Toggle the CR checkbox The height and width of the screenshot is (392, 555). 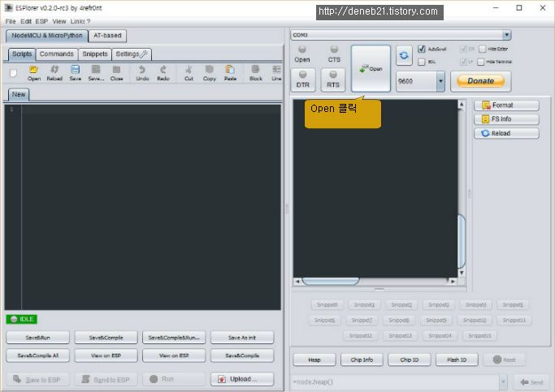(x=463, y=49)
